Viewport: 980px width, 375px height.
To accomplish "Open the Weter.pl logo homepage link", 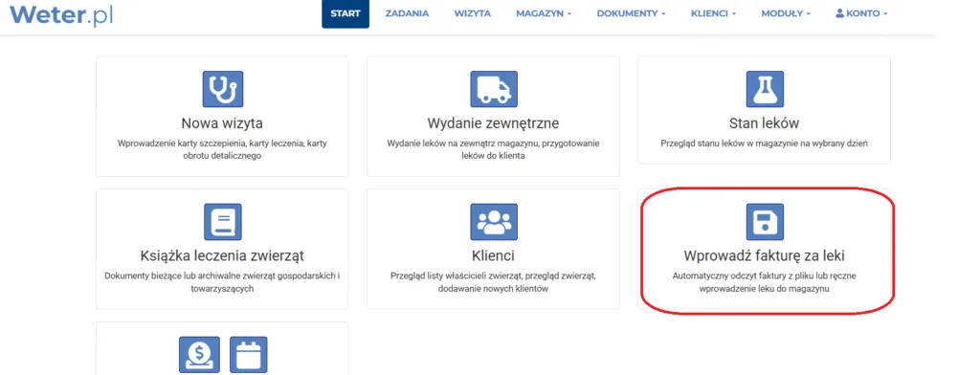I will (61, 15).
